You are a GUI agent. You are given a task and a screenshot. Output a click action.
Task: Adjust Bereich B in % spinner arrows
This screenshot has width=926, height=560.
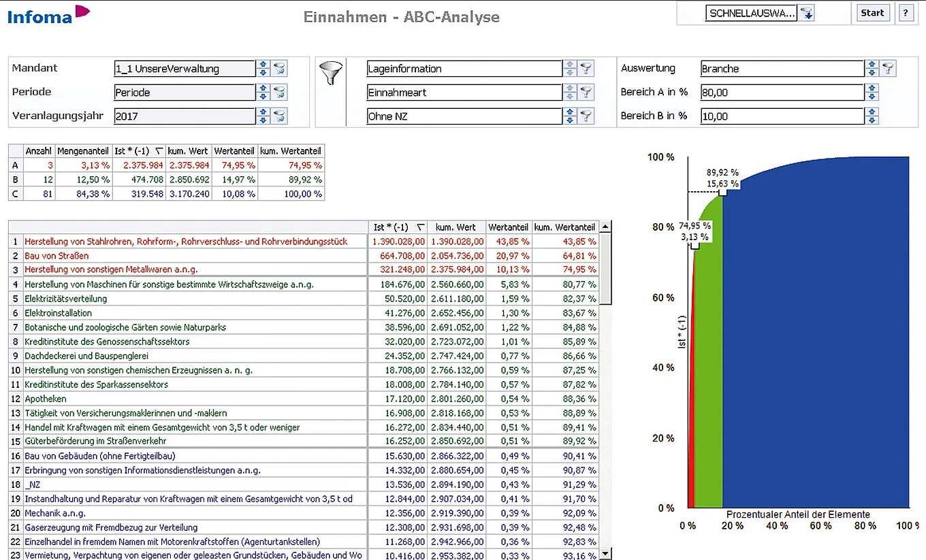[x=872, y=116]
